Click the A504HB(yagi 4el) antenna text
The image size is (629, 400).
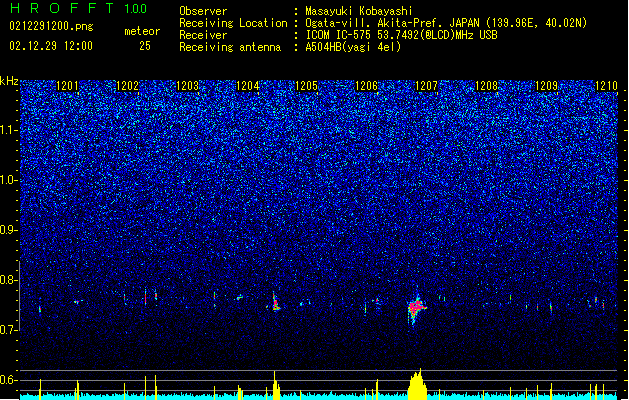[x=353, y=47]
